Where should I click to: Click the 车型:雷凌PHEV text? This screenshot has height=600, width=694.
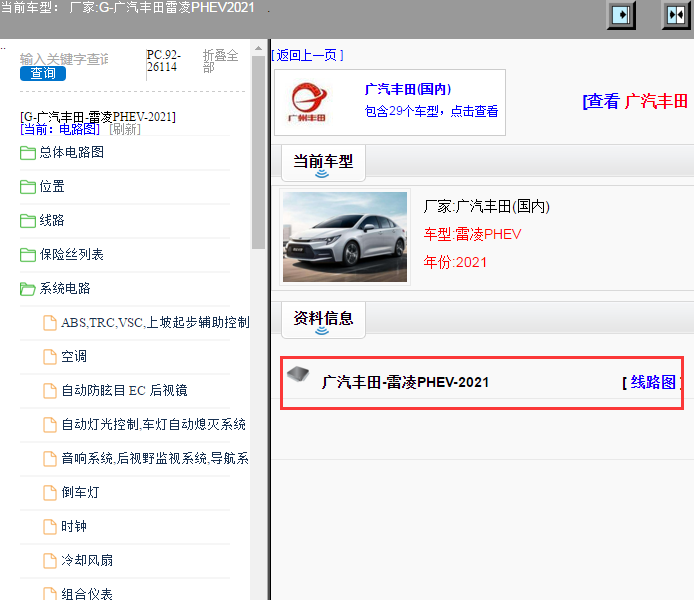click(472, 234)
